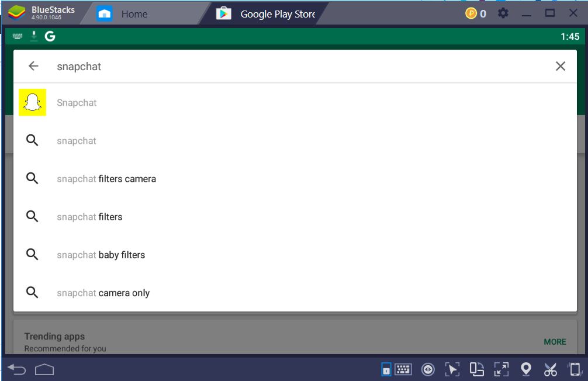Tap the Android back button in bottom bar
This screenshot has height=381, width=588.
click(17, 370)
